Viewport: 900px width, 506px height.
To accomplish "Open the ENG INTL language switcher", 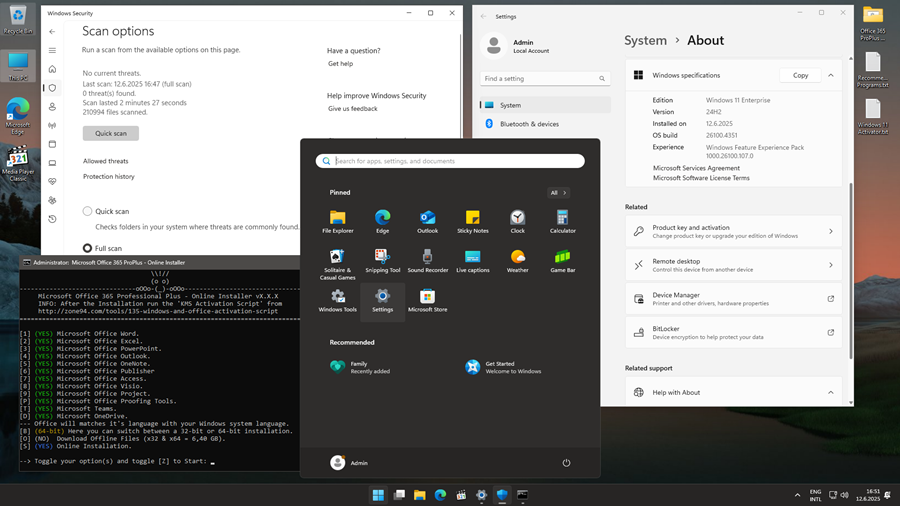I will 815,495.
